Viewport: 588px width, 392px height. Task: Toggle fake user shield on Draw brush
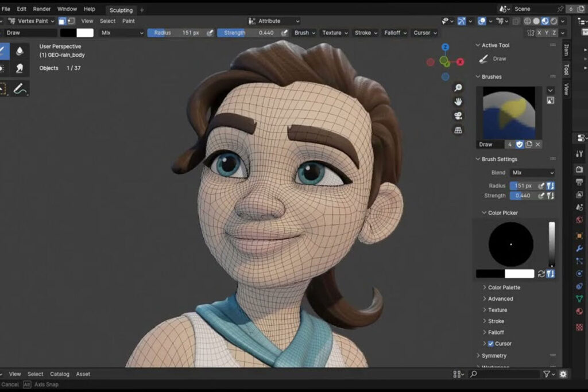pyautogui.click(x=519, y=144)
